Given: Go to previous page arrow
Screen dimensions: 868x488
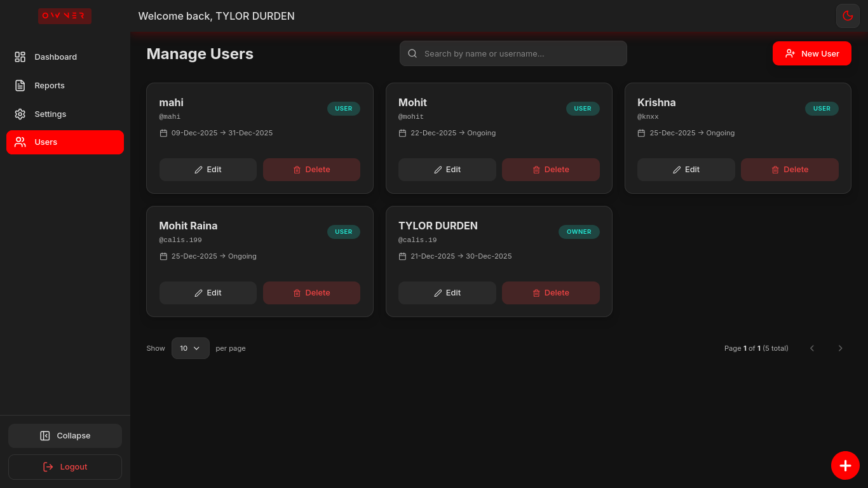Looking at the screenshot, I should [x=811, y=348].
